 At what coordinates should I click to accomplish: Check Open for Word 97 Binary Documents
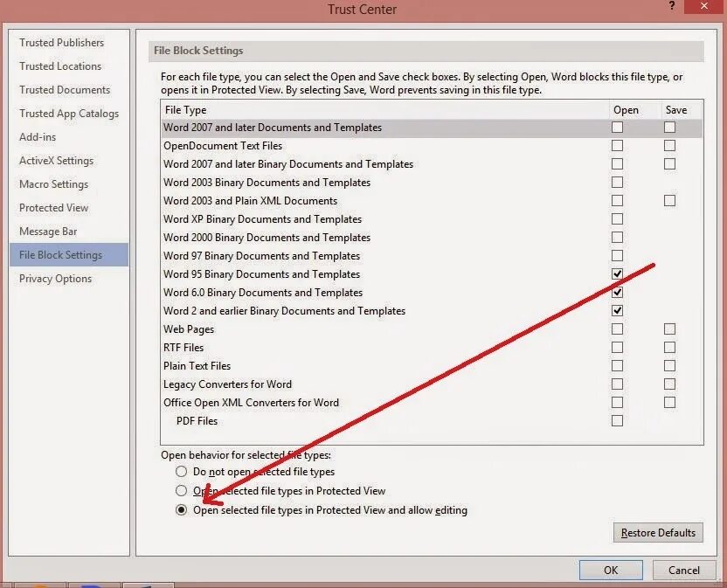pyautogui.click(x=617, y=255)
